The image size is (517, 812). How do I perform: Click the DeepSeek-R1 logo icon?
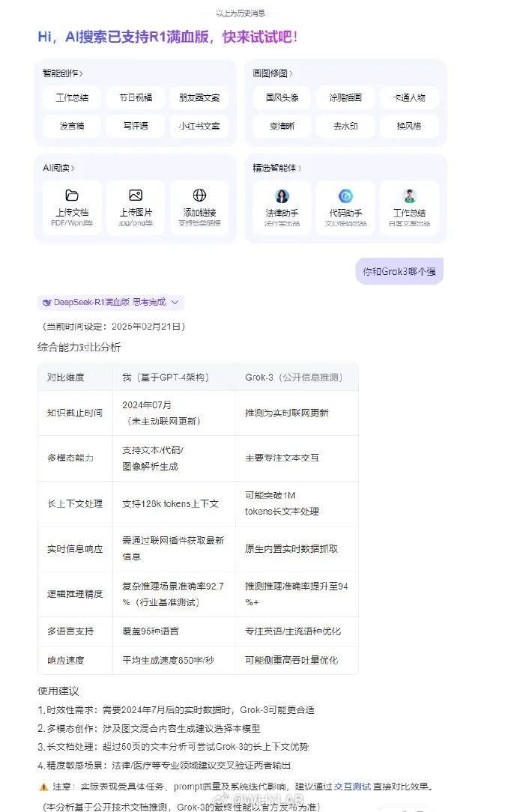tap(46, 303)
